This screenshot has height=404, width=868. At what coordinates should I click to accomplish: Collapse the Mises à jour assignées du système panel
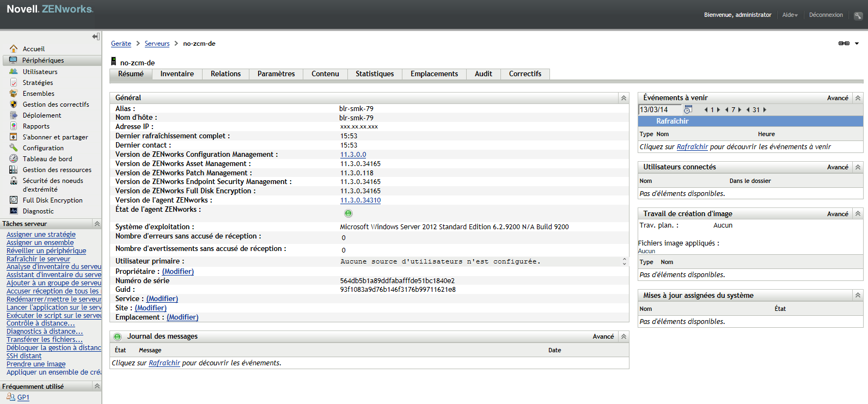858,296
